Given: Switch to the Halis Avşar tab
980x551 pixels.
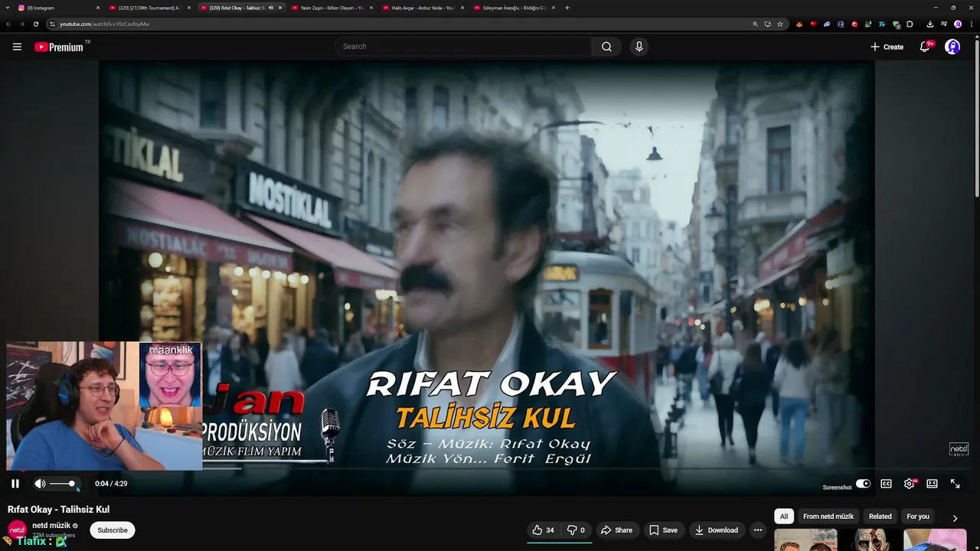Looking at the screenshot, I should [423, 8].
